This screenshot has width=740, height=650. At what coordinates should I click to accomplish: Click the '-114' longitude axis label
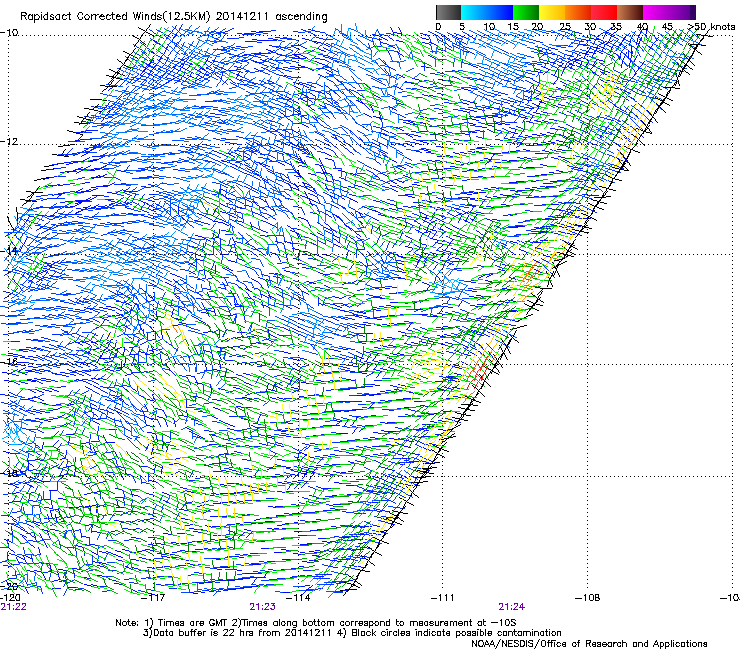[x=298, y=598]
